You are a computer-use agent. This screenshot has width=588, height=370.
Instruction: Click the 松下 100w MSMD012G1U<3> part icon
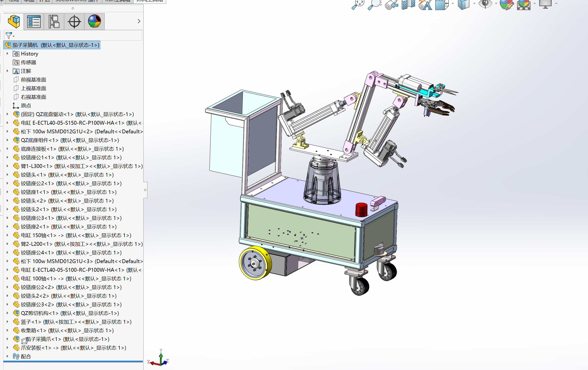pos(16,261)
